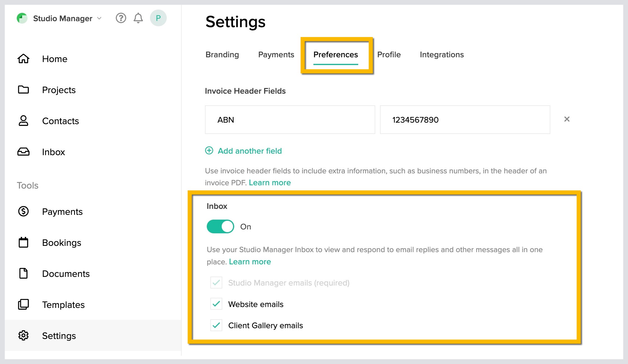The height and width of the screenshot is (364, 628).
Task: Click the Documents page icon
Action: click(23, 273)
